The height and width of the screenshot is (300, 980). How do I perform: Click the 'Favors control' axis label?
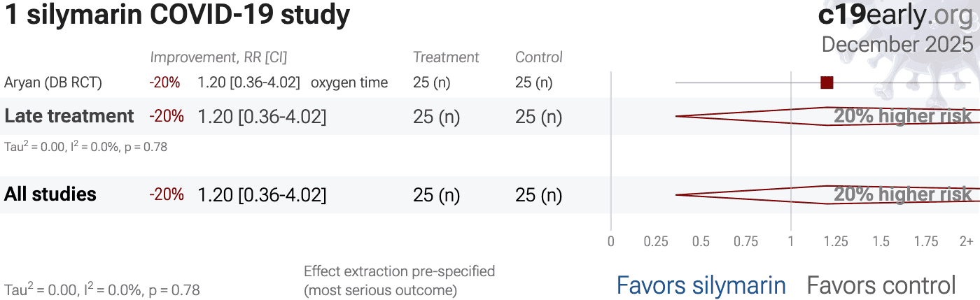[881, 285]
